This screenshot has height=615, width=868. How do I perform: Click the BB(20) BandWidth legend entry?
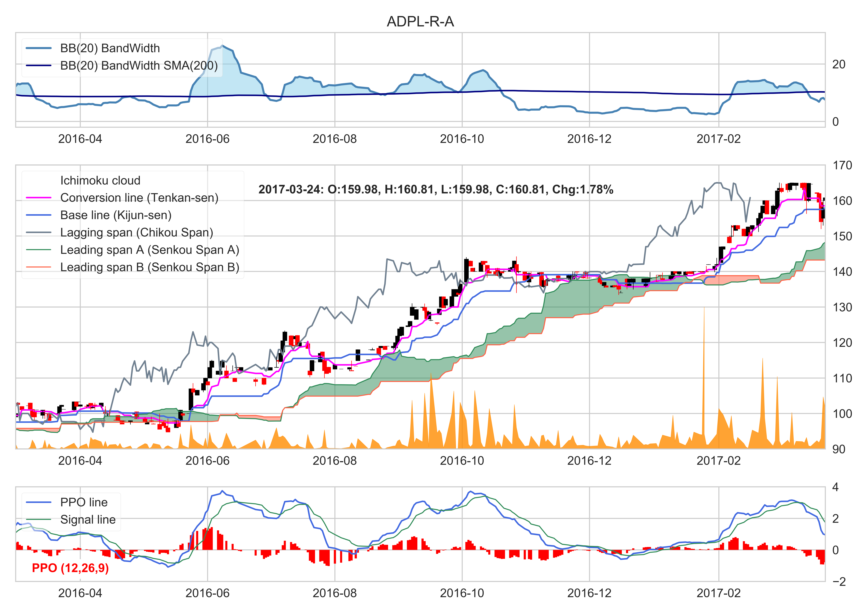click(110, 48)
